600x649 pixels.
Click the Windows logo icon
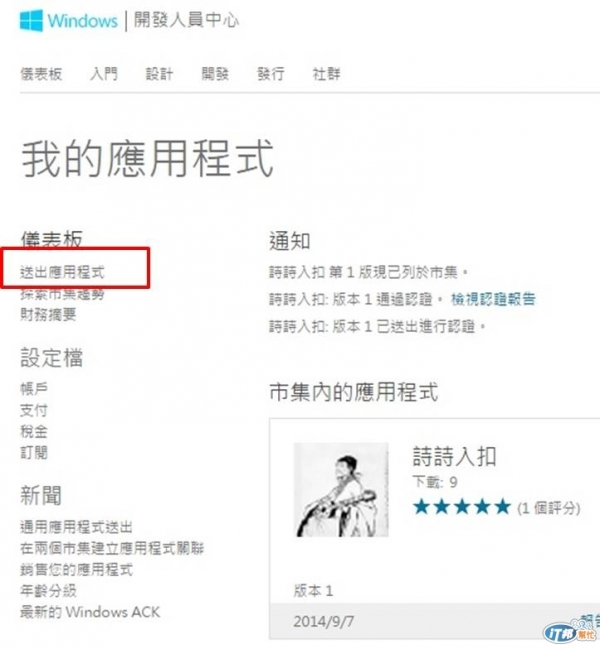pyautogui.click(x=31, y=20)
